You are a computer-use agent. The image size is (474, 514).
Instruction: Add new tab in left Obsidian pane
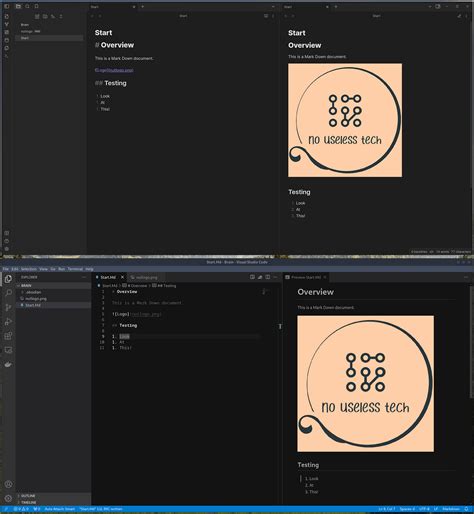pos(142,6)
